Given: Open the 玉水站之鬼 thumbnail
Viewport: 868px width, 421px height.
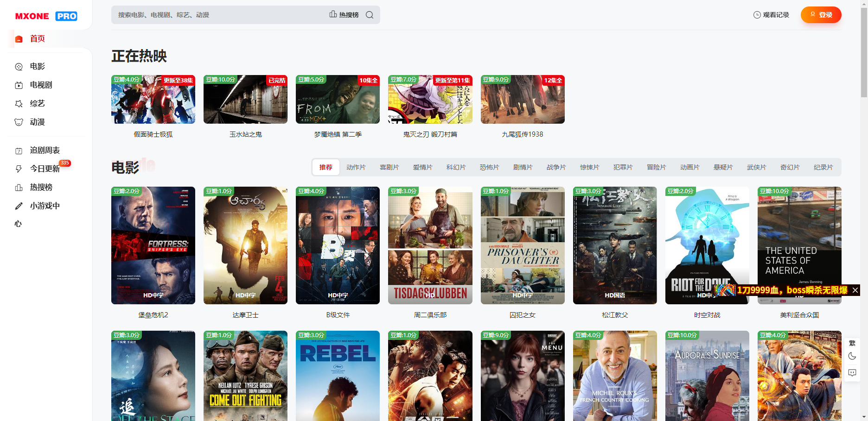Looking at the screenshot, I should pyautogui.click(x=245, y=100).
